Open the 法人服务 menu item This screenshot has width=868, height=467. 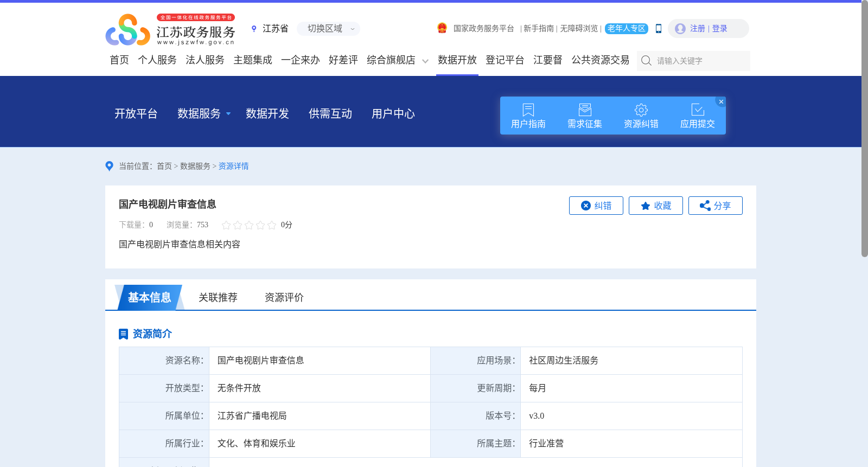[205, 60]
